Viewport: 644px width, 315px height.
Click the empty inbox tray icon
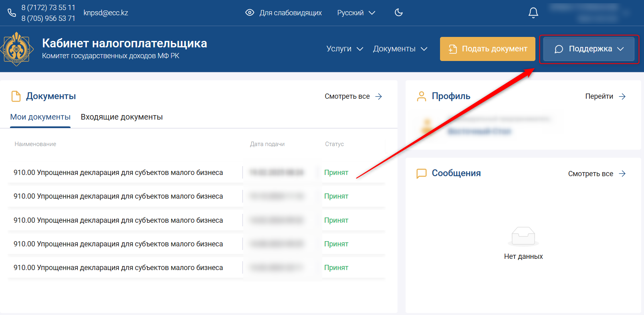coord(523,236)
